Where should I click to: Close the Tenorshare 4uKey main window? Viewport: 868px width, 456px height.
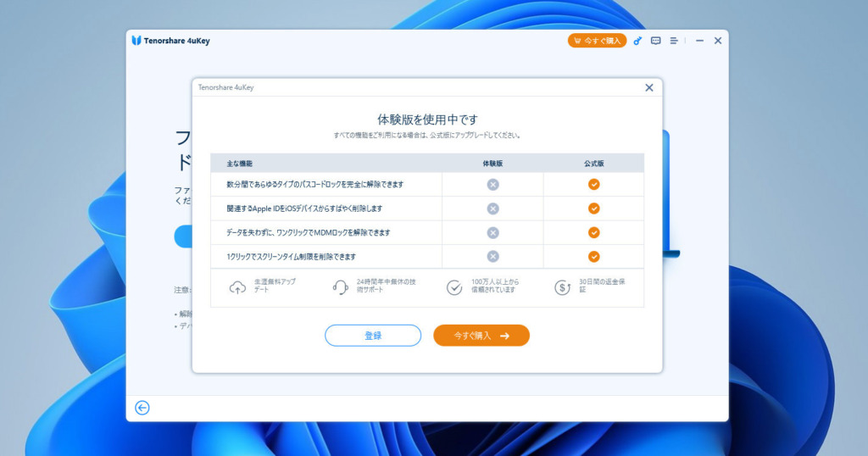(718, 41)
